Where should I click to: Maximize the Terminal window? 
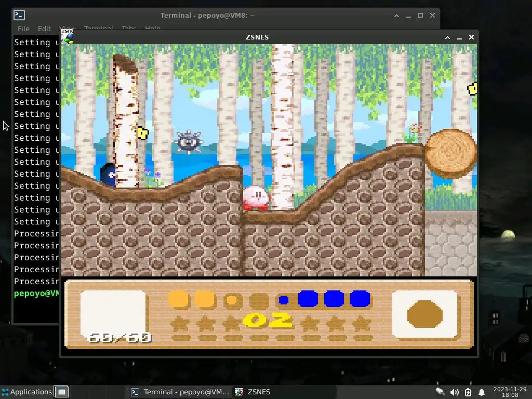420,16
